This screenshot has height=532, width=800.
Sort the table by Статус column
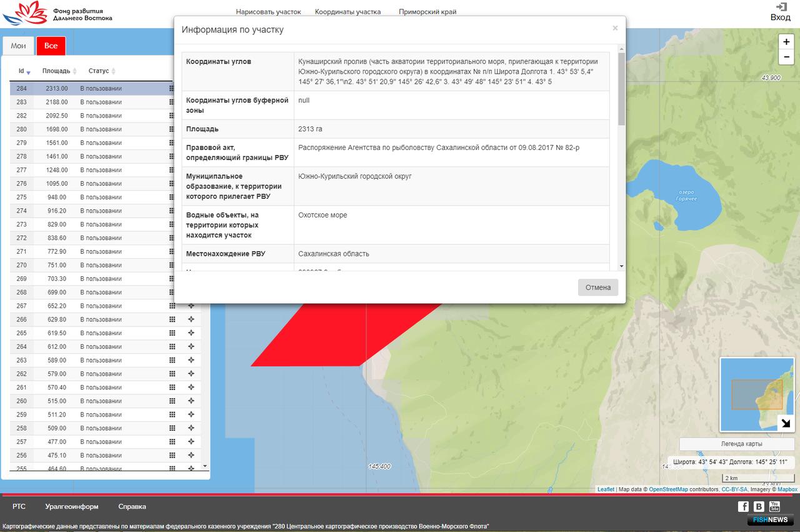pos(102,71)
